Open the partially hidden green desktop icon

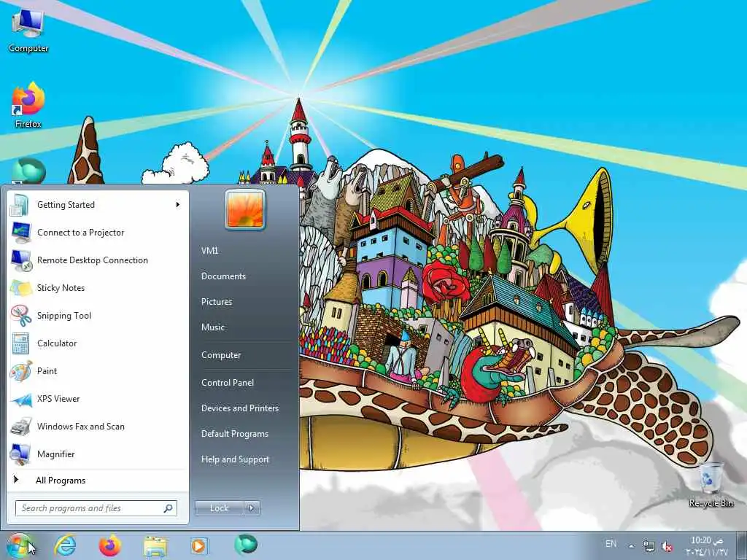tap(28, 171)
